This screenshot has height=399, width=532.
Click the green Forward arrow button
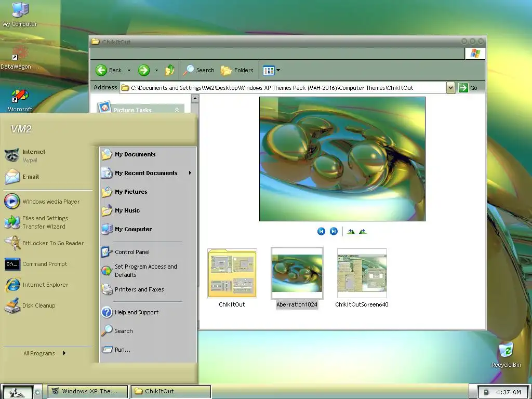(x=144, y=70)
